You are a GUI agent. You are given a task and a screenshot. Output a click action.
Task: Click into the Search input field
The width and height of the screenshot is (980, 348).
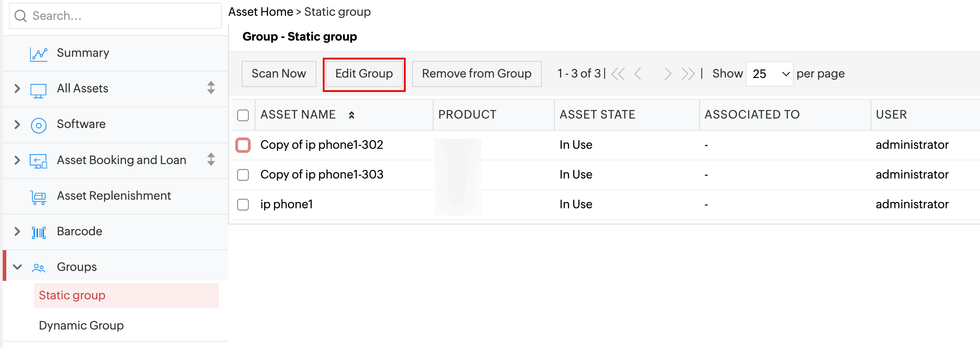click(122, 16)
